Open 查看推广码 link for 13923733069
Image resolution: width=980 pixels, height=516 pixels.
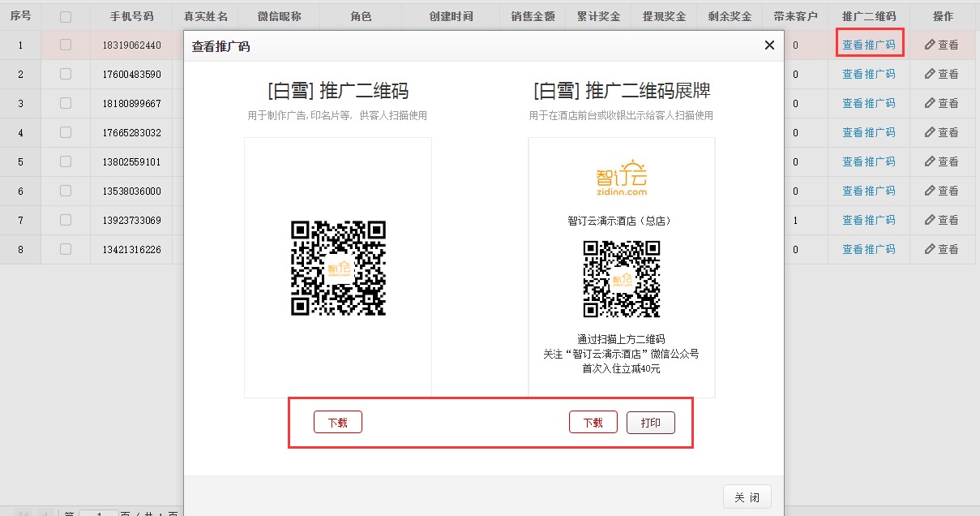(869, 221)
